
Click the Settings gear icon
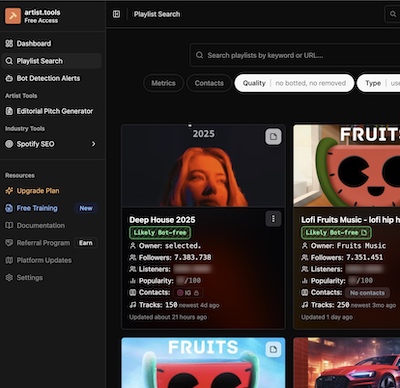point(9,277)
